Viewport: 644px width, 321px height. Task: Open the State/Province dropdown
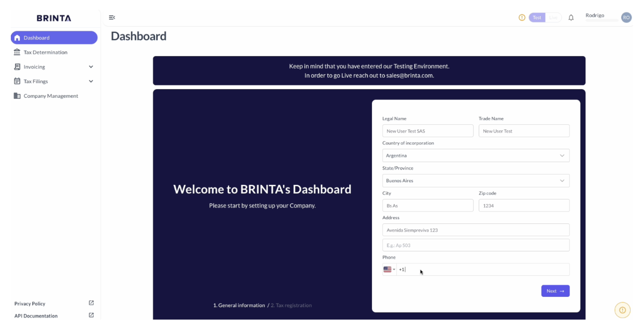(475, 181)
